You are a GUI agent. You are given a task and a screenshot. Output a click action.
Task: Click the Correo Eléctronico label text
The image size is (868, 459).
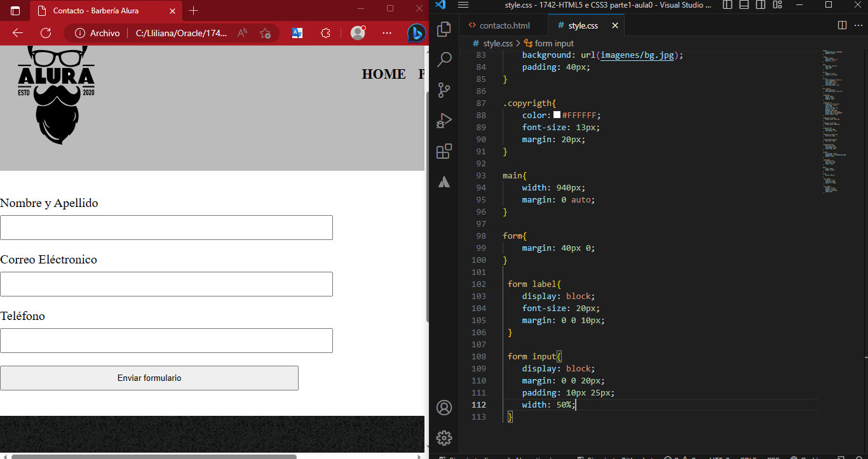coord(48,259)
